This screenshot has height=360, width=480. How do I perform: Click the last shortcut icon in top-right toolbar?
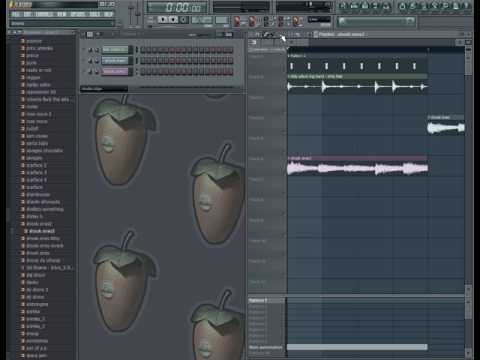tap(466, 6)
